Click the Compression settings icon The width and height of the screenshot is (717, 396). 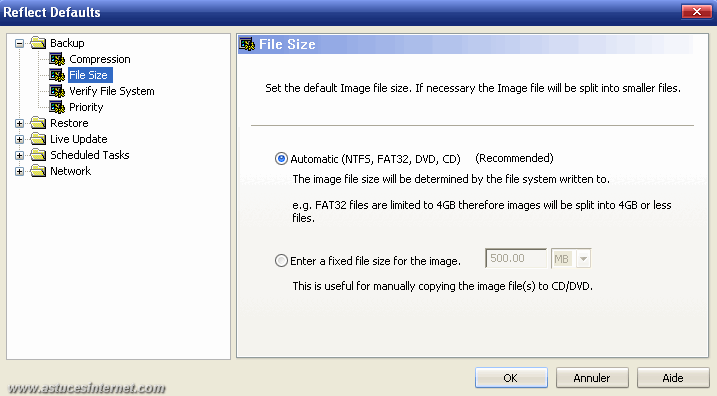coord(57,59)
